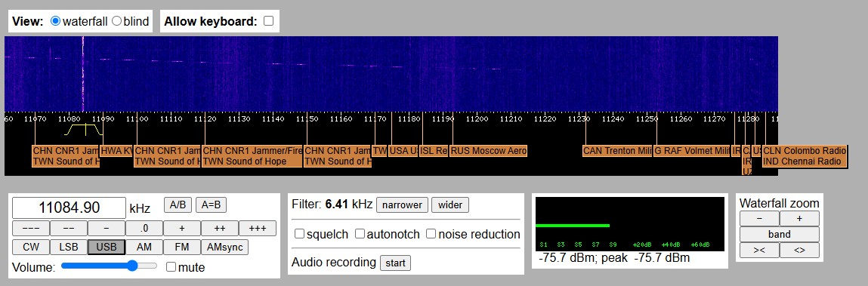The width and height of the screenshot is (868, 286).
Task: Click the waterfall zoom in plus button
Action: [798, 219]
